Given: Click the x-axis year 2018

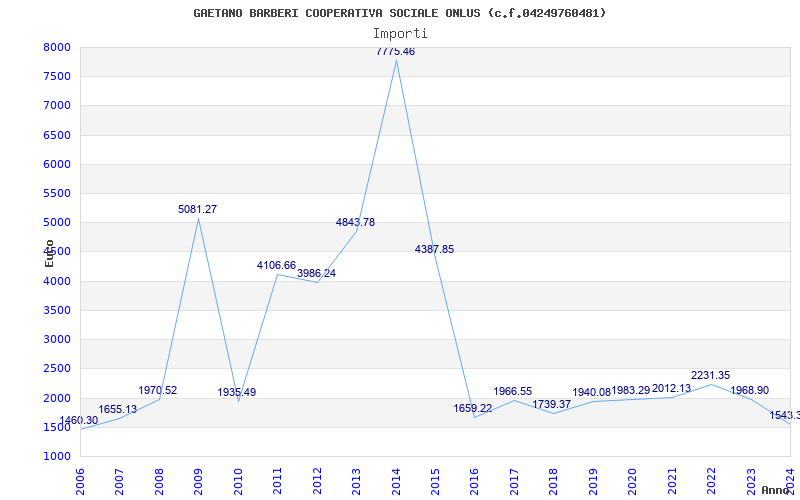Looking at the screenshot, I should [x=554, y=482].
